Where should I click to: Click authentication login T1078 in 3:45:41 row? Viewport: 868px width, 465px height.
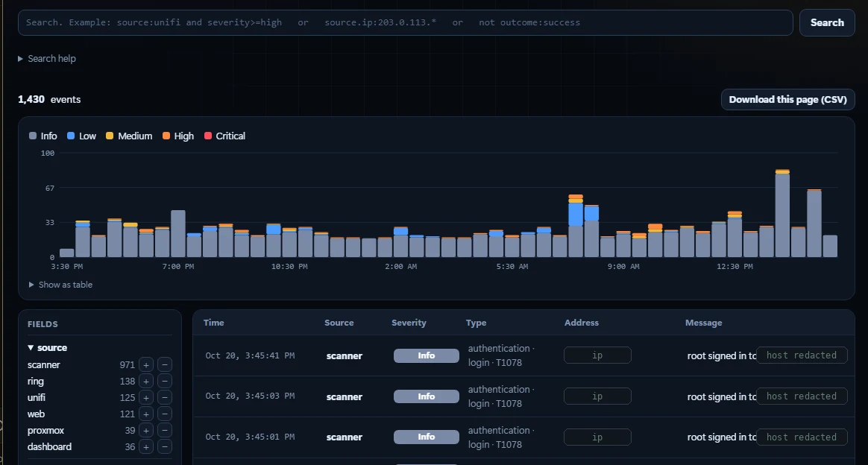tap(501, 355)
